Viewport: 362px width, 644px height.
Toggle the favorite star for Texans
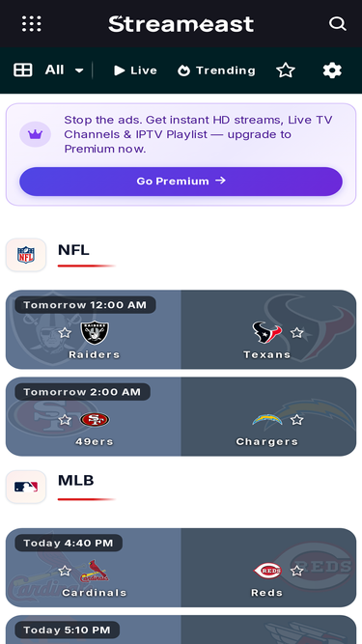pyautogui.click(x=296, y=333)
